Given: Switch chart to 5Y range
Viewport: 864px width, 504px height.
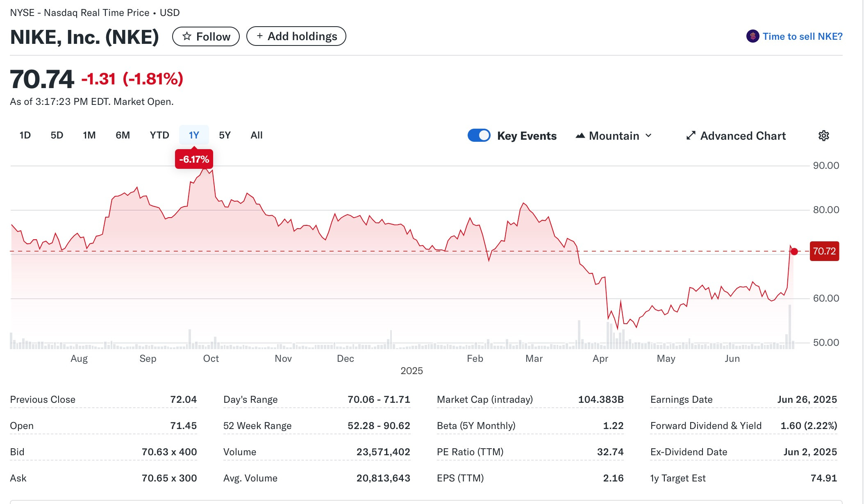Looking at the screenshot, I should pos(225,135).
